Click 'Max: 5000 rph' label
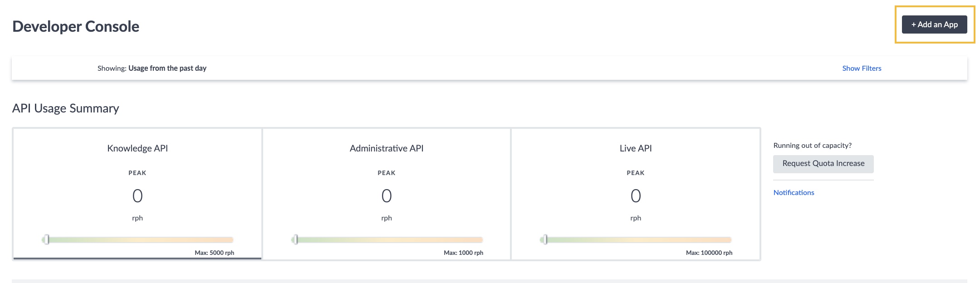980x283 pixels. 214,253
